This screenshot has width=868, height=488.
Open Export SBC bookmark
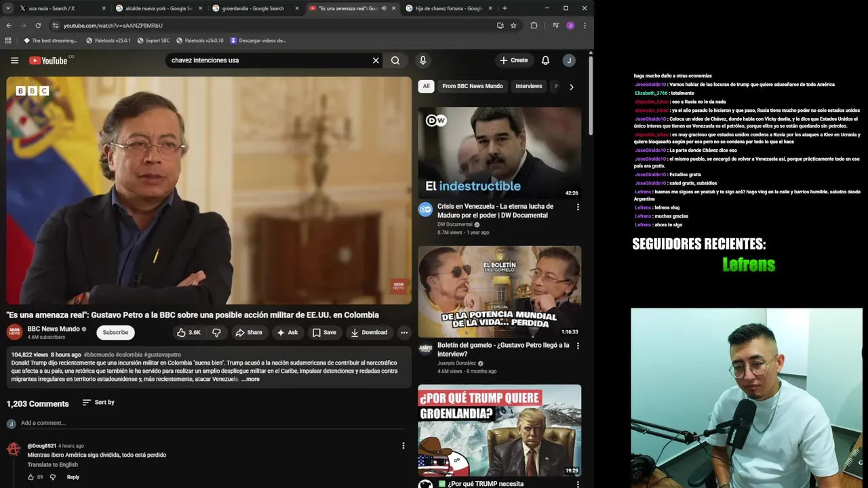[153, 40]
